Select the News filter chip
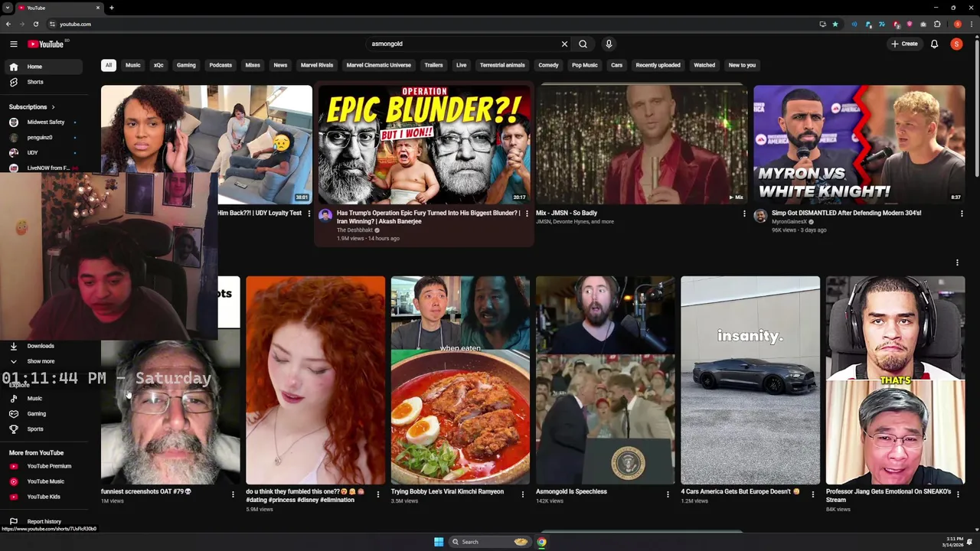The image size is (980, 551). point(280,65)
